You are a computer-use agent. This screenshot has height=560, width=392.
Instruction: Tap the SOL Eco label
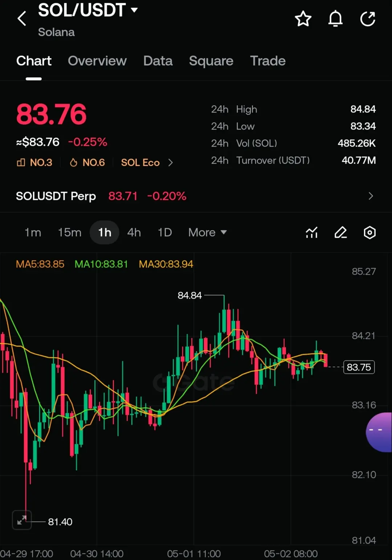(x=140, y=162)
